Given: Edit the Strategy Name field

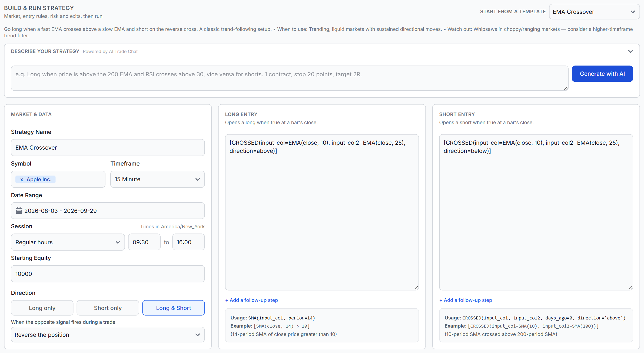Looking at the screenshot, I should click(x=108, y=147).
